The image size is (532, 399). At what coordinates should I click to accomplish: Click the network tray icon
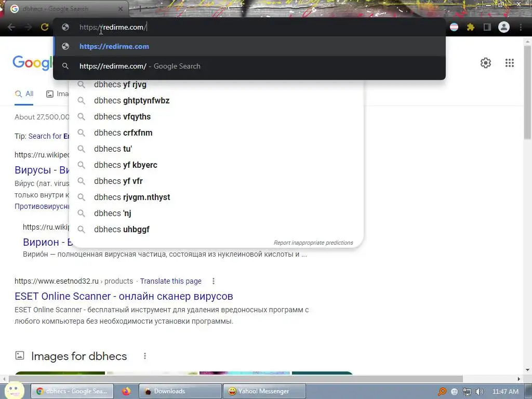tap(467, 392)
